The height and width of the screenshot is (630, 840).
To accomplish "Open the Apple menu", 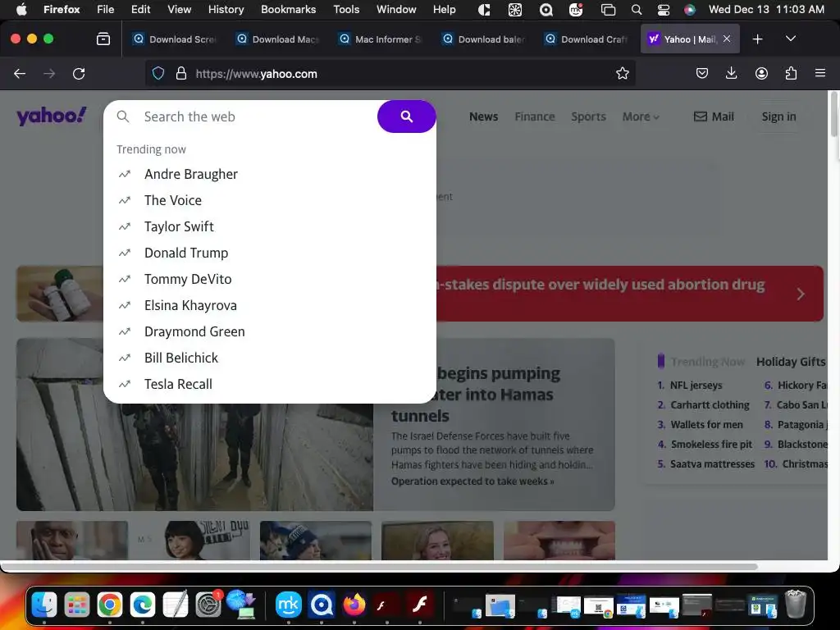I will (21, 9).
